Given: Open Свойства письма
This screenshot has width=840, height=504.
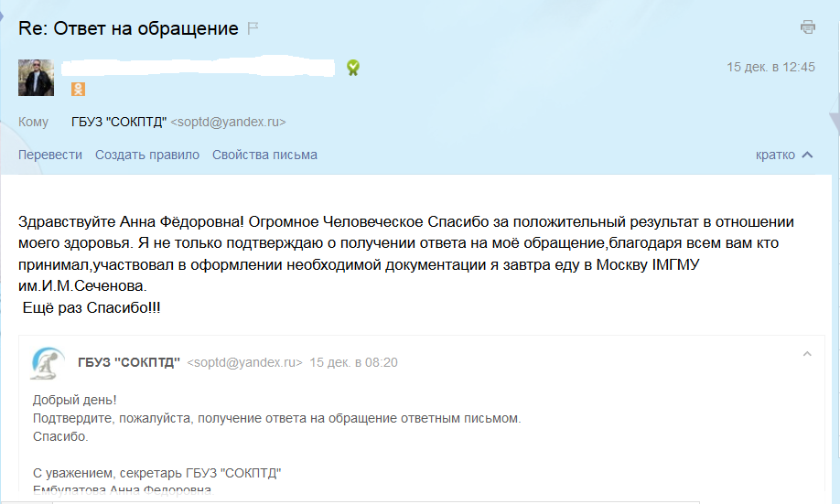Looking at the screenshot, I should coord(264,155).
